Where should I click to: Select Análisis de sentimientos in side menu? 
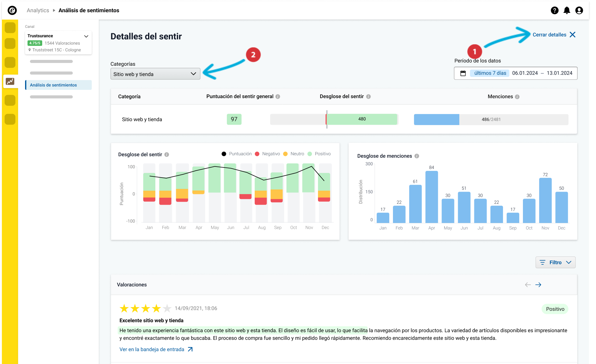pyautogui.click(x=58, y=85)
